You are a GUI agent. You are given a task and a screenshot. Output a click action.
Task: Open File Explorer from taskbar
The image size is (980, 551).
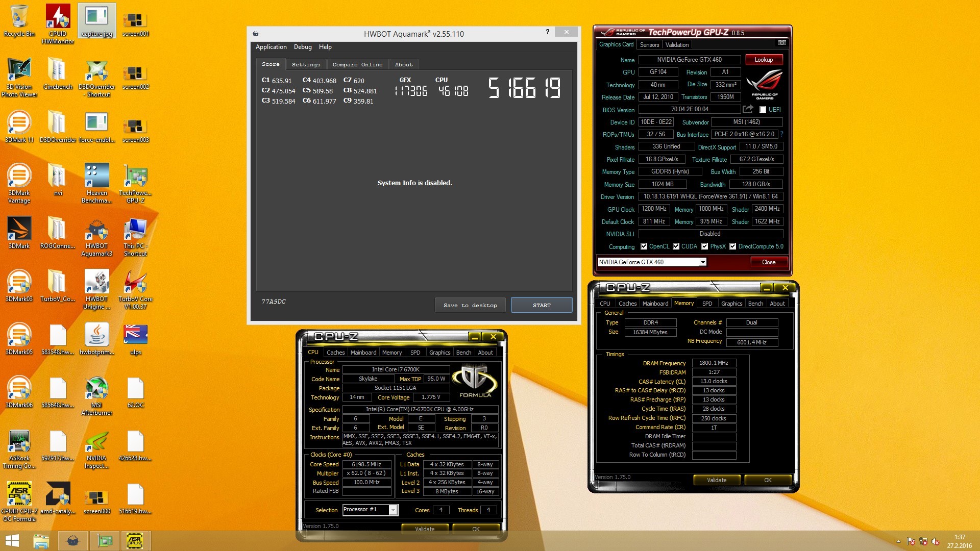click(x=41, y=541)
